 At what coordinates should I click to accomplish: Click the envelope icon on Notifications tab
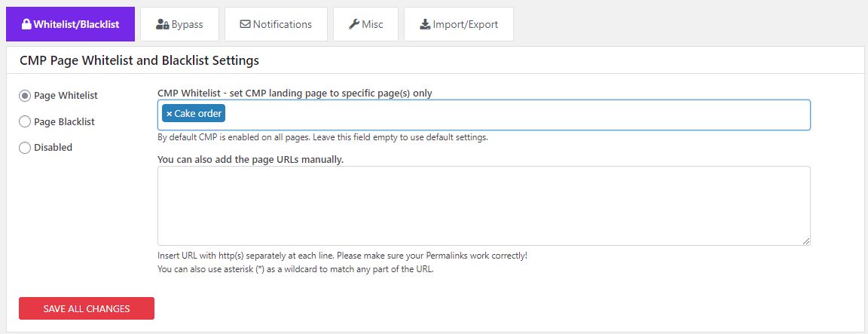(x=245, y=24)
